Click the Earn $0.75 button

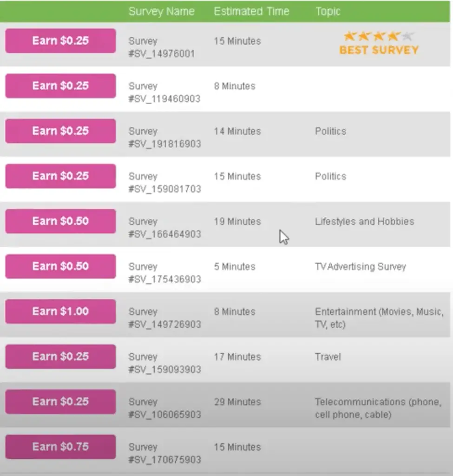tap(61, 447)
